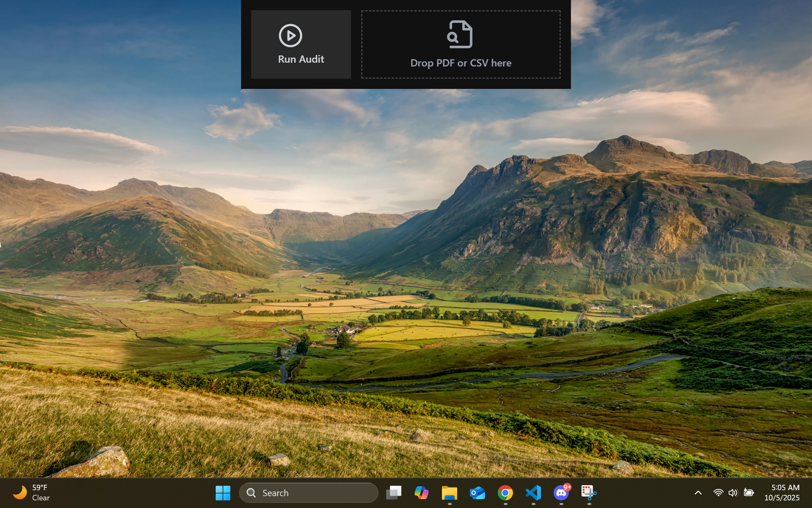812x508 pixels.
Task: Open the Windows Start menu
Action: coord(223,493)
